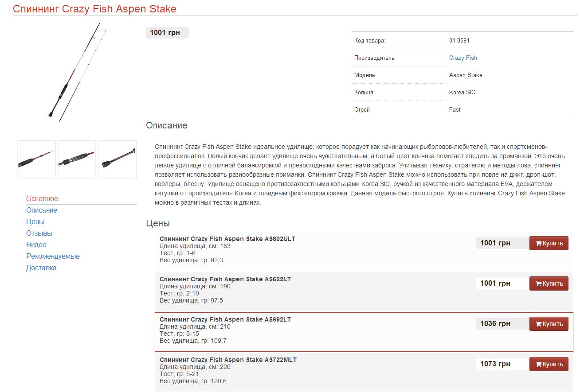This screenshot has width=580, height=392.
Task: Click the Купить button for AS602ULT
Action: coord(549,243)
